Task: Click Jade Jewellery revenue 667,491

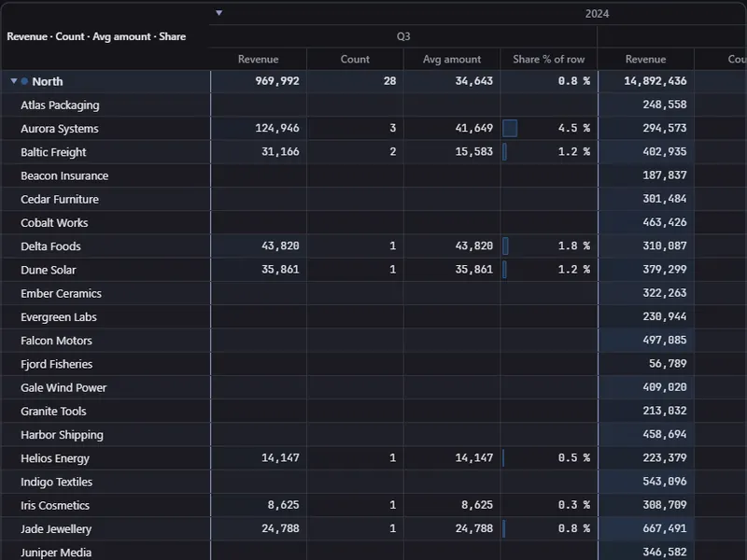Action: click(665, 528)
